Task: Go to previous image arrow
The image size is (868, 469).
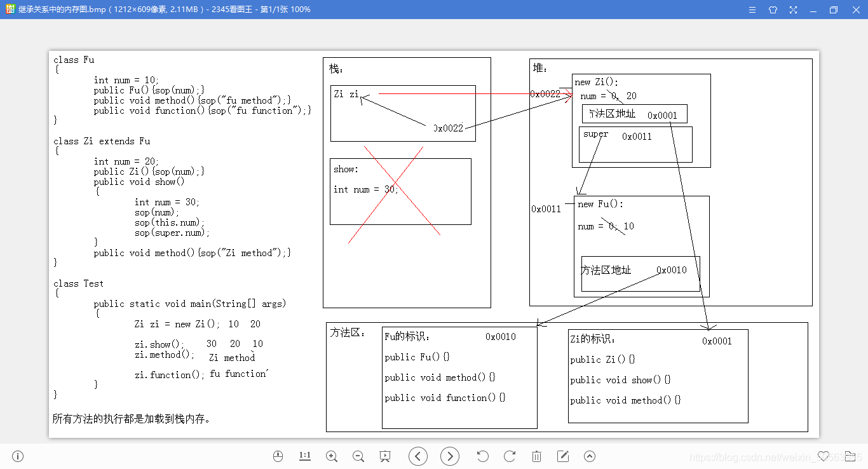Action: [x=418, y=456]
